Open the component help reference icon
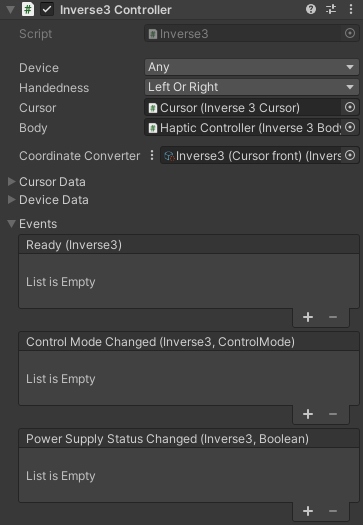363x525 pixels. pos(311,9)
